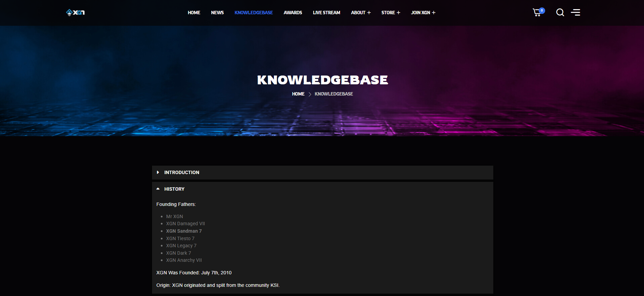Image resolution: width=644 pixels, height=296 pixels.
Task: Open the LIVE STREAM page
Action: coord(326,13)
